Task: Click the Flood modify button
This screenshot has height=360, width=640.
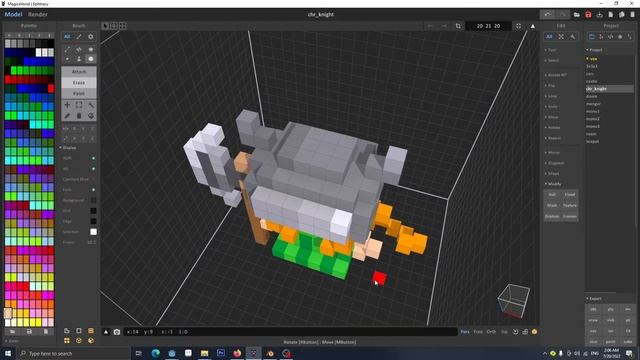Action: pos(570,195)
